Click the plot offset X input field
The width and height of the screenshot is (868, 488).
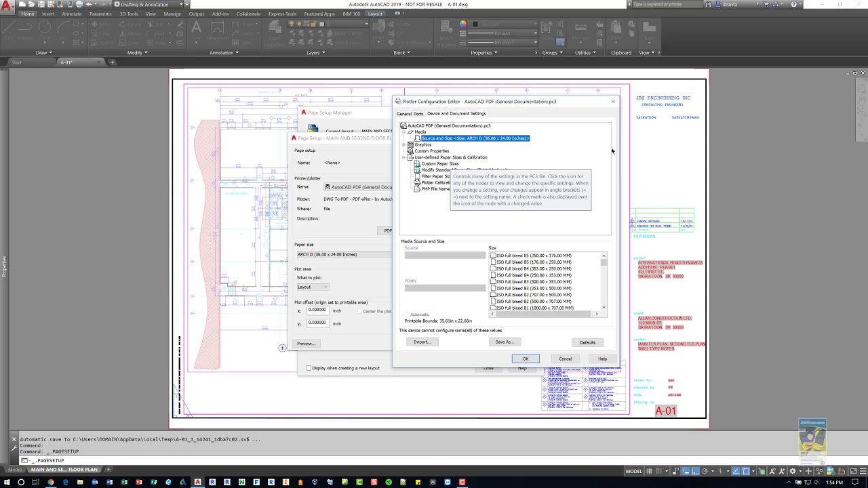pos(317,310)
